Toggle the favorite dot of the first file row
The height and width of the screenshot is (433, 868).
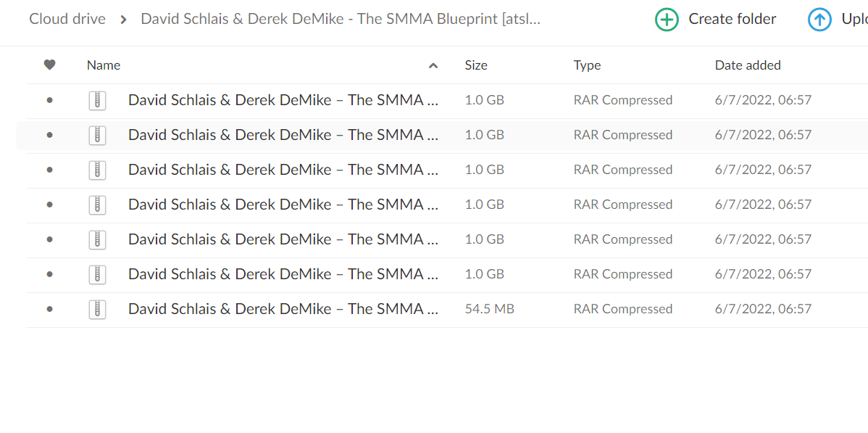click(x=50, y=100)
